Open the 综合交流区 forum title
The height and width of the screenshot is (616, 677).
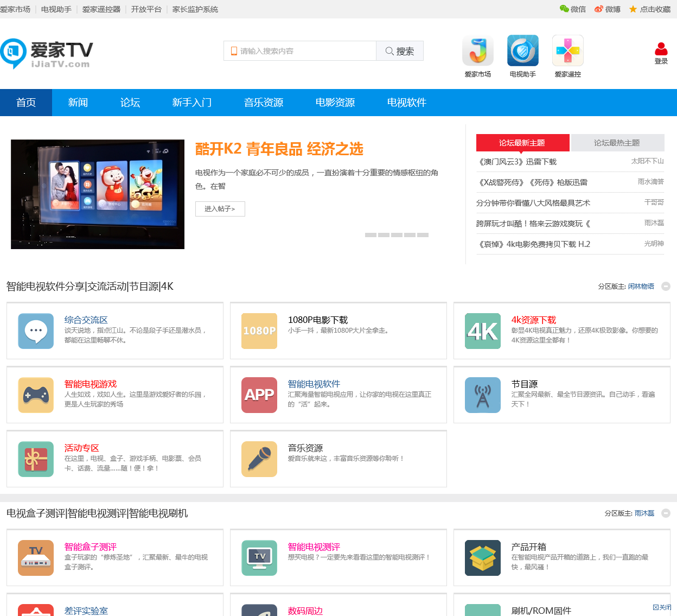pyautogui.click(x=86, y=320)
